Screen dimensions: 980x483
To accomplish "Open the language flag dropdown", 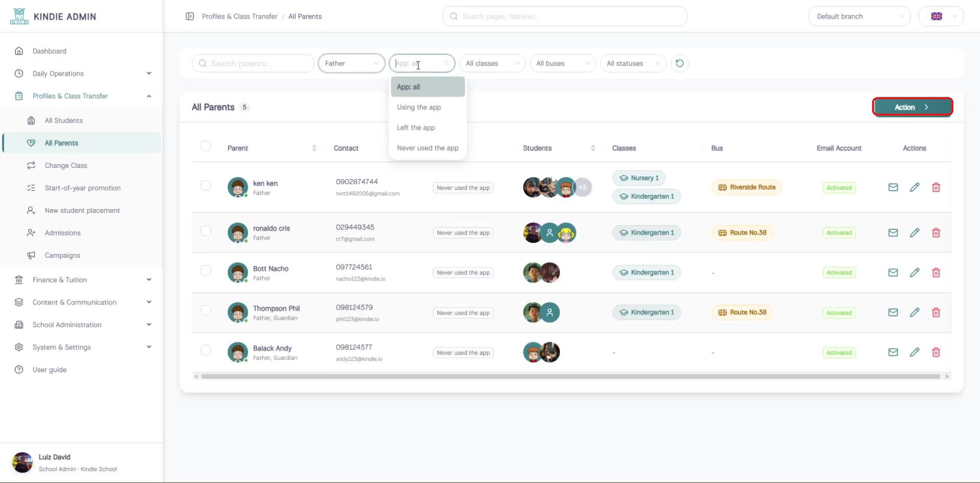I will click(x=941, y=16).
